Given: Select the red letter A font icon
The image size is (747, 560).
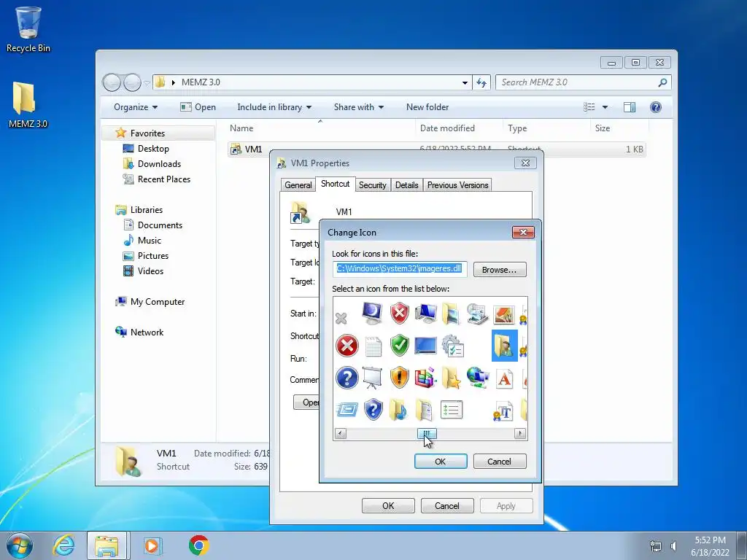Looking at the screenshot, I should [x=504, y=379].
